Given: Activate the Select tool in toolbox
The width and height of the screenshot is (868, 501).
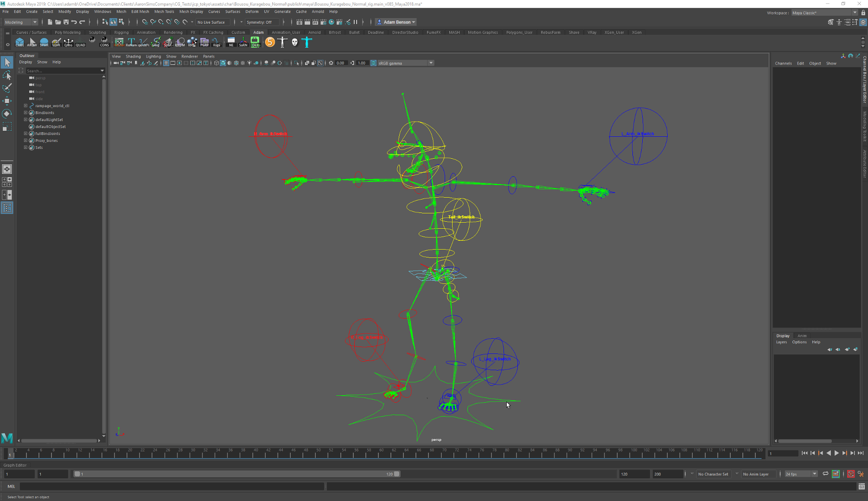Looking at the screenshot, I should coord(7,62).
